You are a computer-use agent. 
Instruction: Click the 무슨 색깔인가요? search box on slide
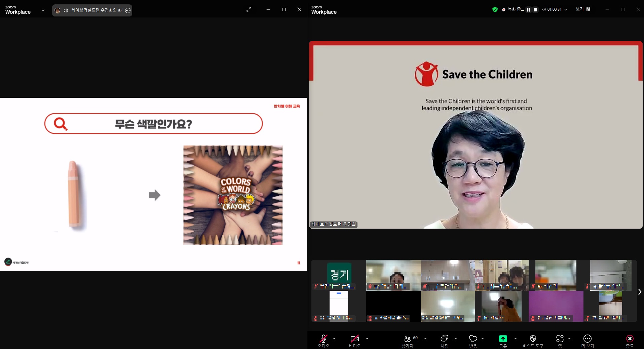pos(153,124)
